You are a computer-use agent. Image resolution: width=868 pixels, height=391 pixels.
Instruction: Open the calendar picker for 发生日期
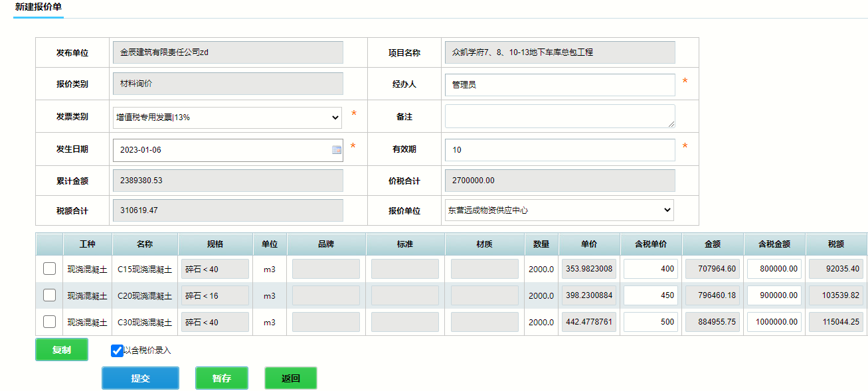point(336,150)
